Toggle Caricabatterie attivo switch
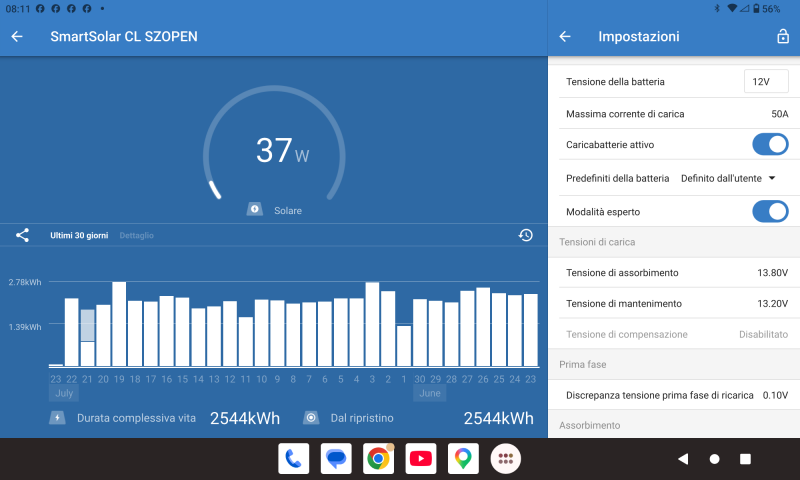 770,144
